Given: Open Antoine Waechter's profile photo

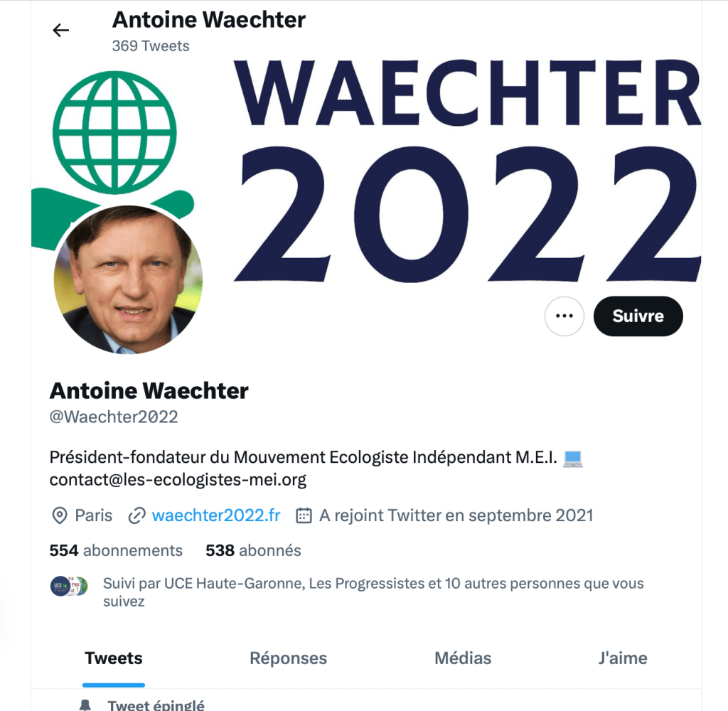Looking at the screenshot, I should 128,279.
